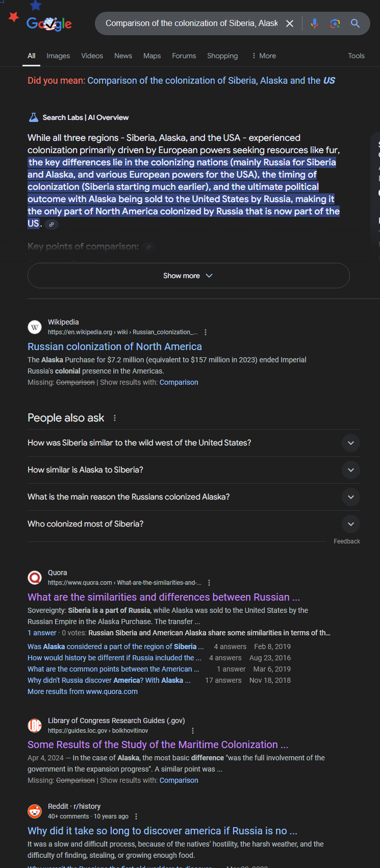Switch to the Images tab
The image size is (380, 868).
pyautogui.click(x=58, y=56)
